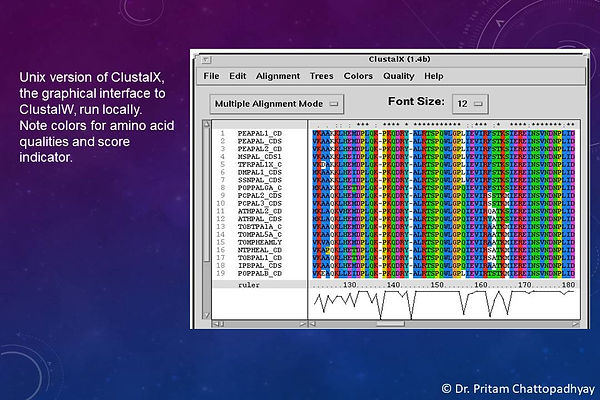Click ruler position 160
The width and height of the screenshot is (600, 400).
[481, 284]
